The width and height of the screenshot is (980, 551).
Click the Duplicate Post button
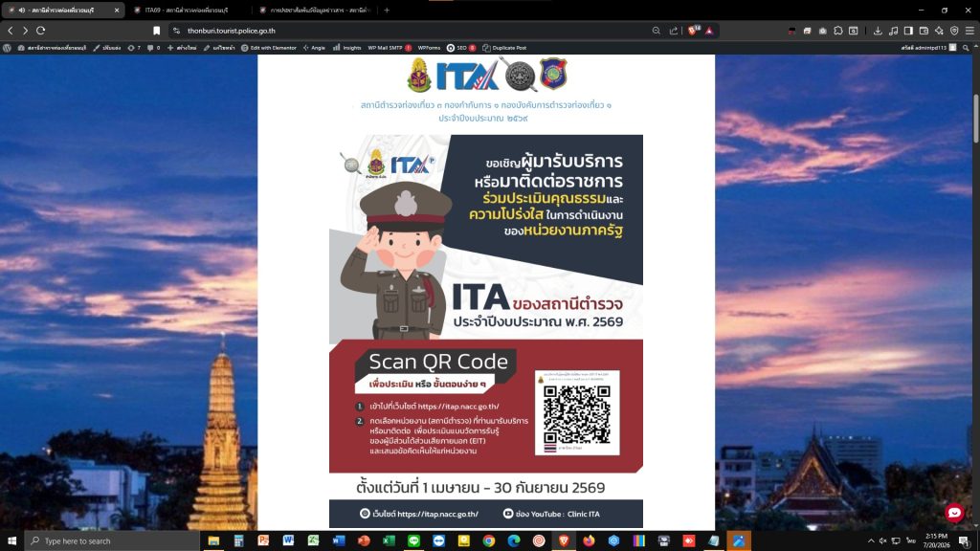pyautogui.click(x=504, y=48)
